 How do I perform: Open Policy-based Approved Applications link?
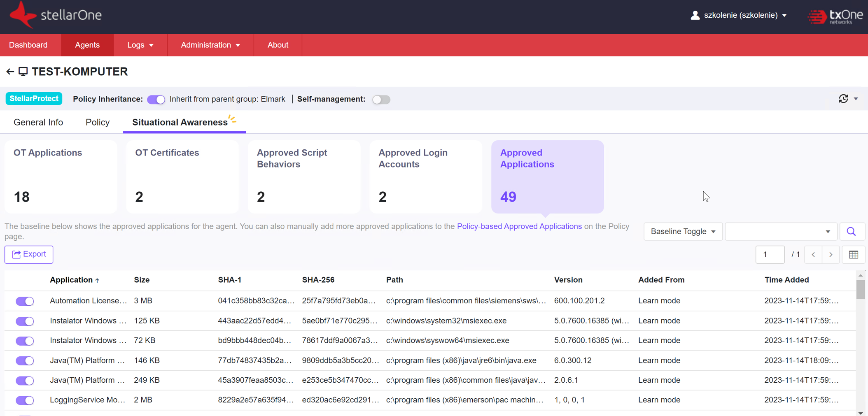tap(519, 226)
